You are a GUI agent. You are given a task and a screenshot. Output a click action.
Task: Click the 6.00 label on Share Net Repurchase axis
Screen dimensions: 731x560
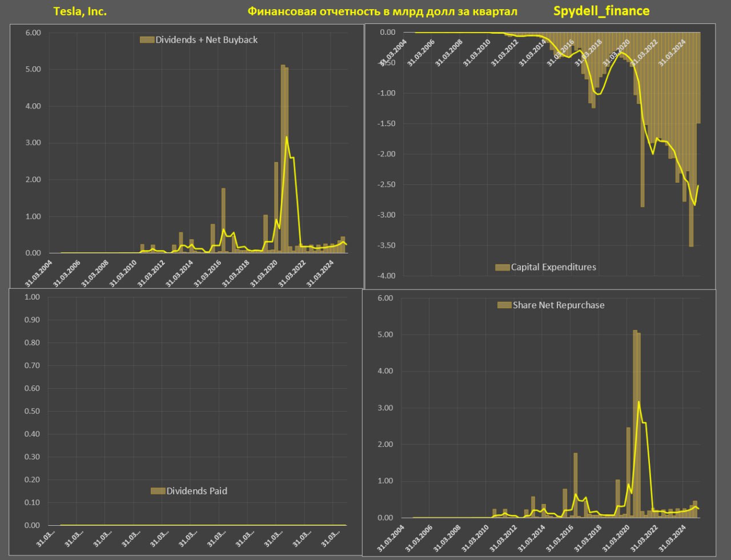tap(385, 298)
